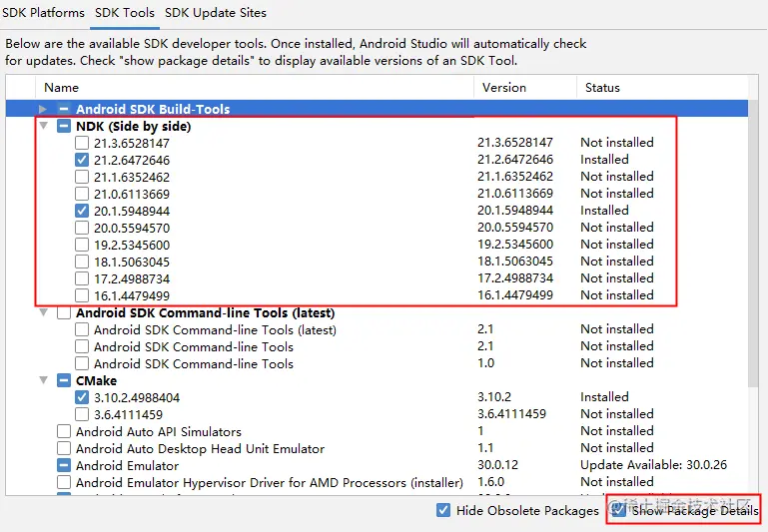
Task: Check NDK version 20.0.5594570
Action: (82, 228)
